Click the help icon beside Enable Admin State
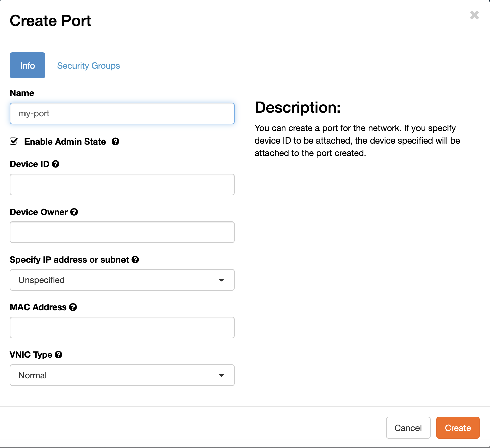The height and width of the screenshot is (448, 490). (x=115, y=142)
